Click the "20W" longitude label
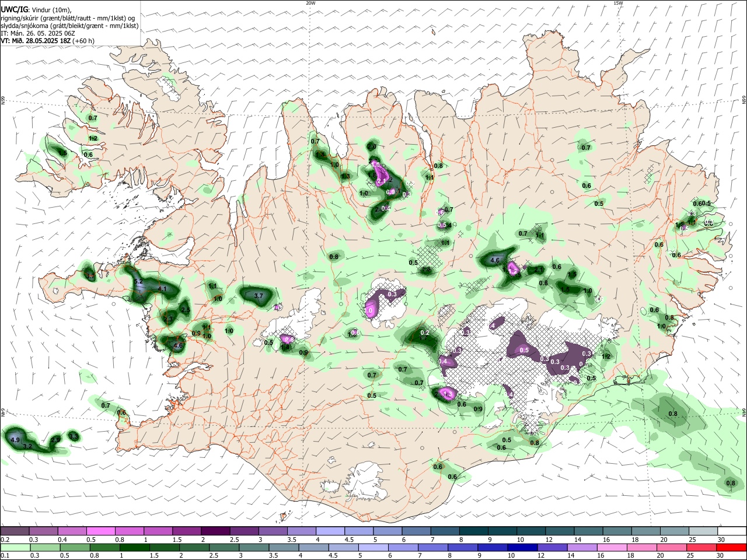The width and height of the screenshot is (747, 560). (310, 3)
